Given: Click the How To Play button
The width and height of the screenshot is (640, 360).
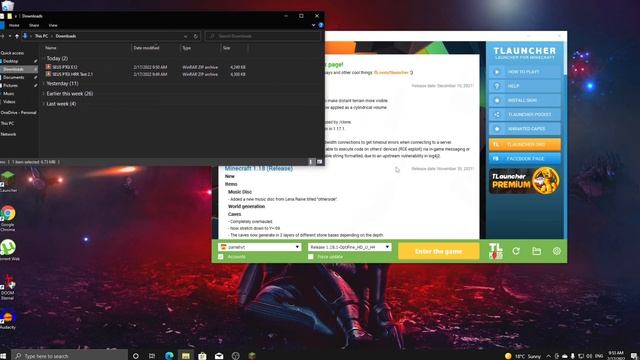Looking at the screenshot, I should 525,72.
